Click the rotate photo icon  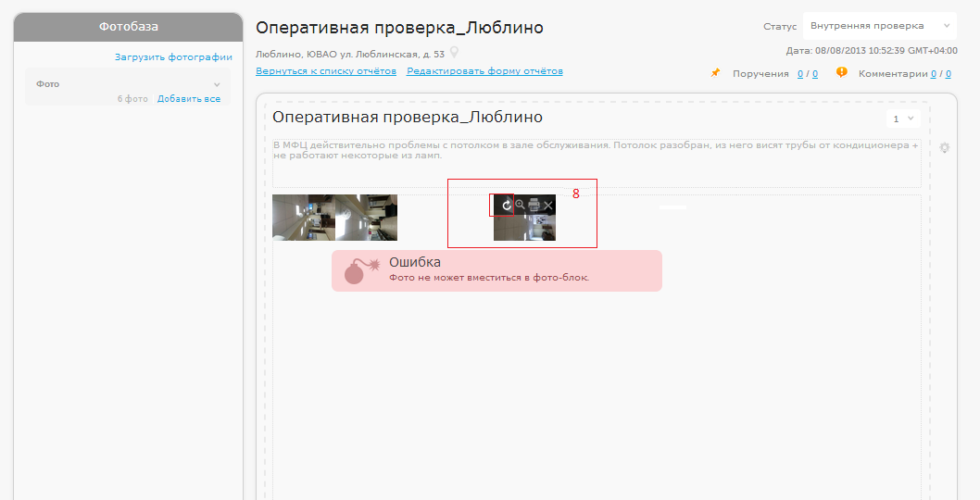pyautogui.click(x=506, y=205)
